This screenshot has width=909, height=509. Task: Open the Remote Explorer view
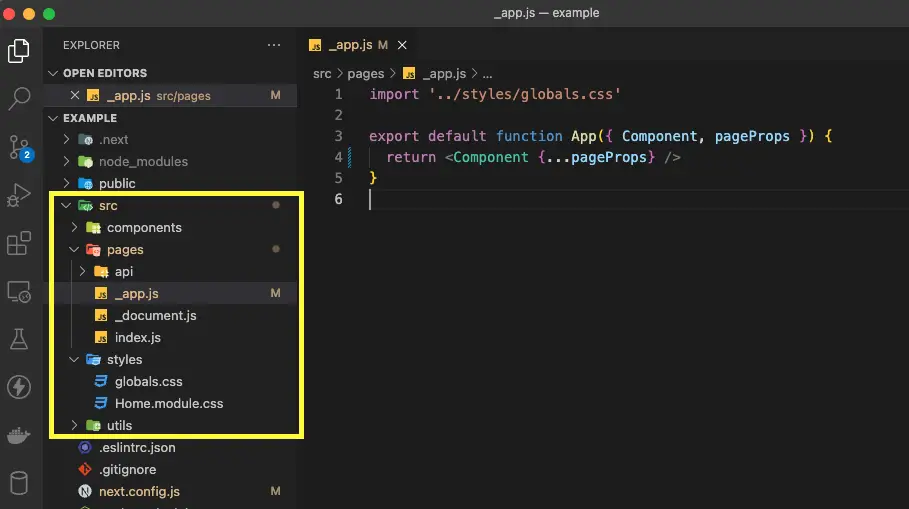coord(19,292)
